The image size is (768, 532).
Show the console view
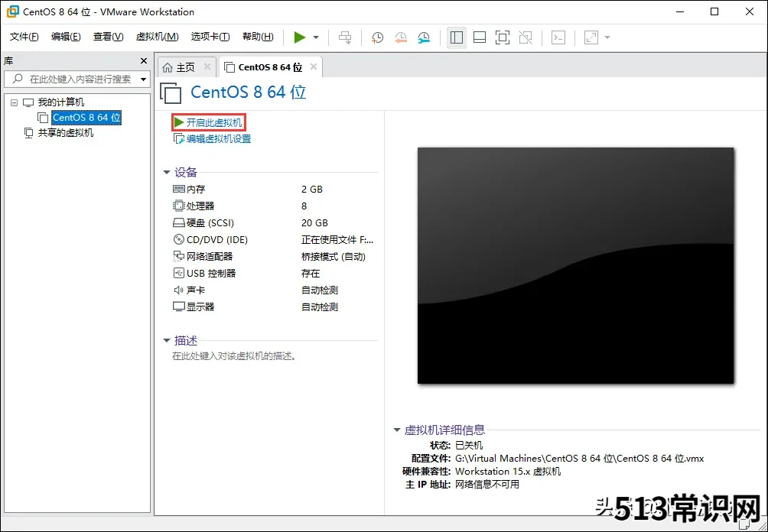tap(558, 37)
